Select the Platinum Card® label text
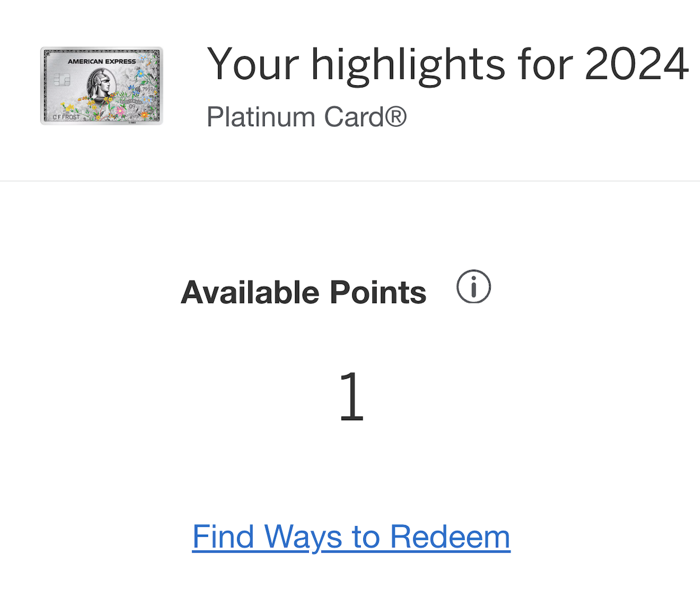Screen dimensions: 700x592 point(307,117)
